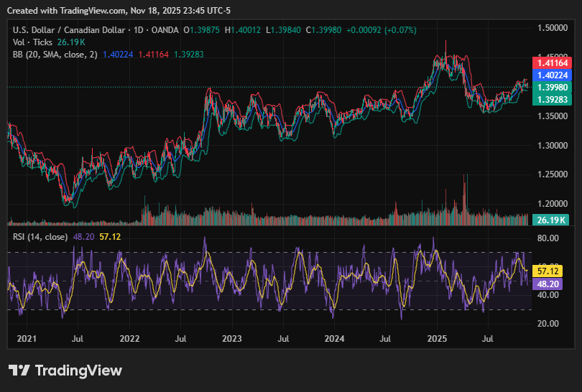
Task: Click the 2021 label on time axis
Action: pyautogui.click(x=26, y=337)
